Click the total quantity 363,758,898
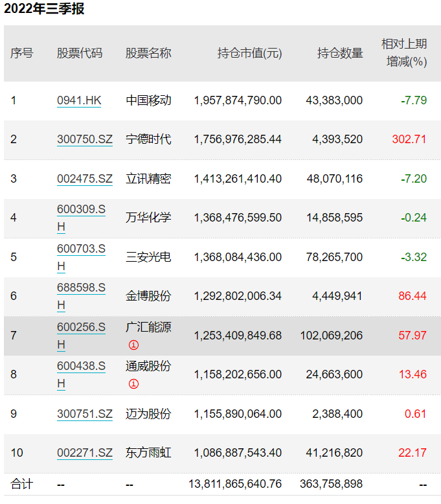 [332, 484]
